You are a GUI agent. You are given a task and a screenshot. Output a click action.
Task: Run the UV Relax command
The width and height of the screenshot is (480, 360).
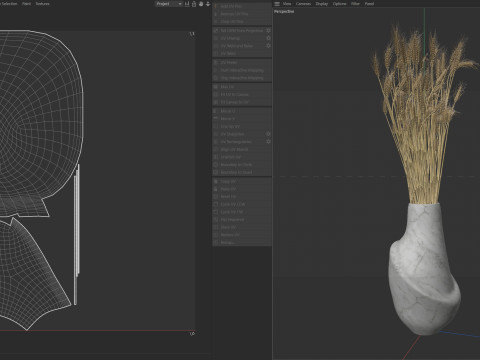[242, 62]
